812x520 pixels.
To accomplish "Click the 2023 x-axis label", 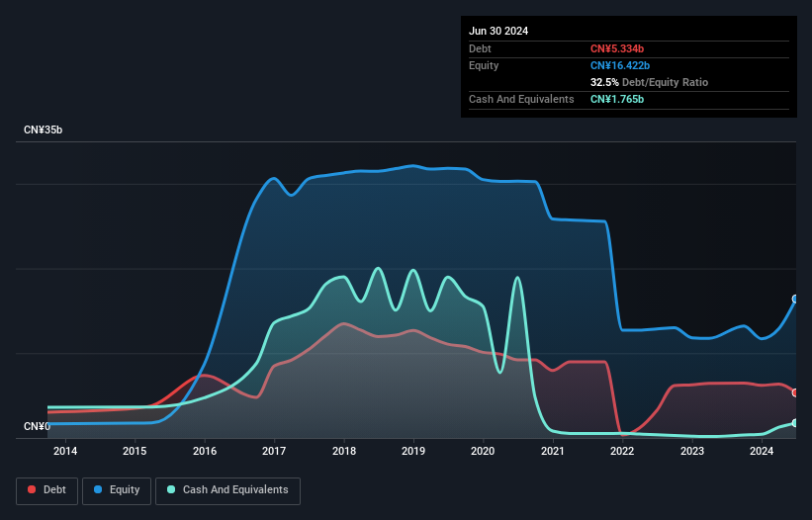I will [x=692, y=451].
